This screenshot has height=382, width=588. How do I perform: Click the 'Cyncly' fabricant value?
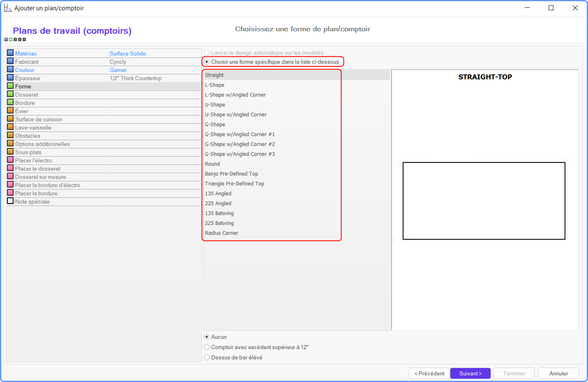118,62
